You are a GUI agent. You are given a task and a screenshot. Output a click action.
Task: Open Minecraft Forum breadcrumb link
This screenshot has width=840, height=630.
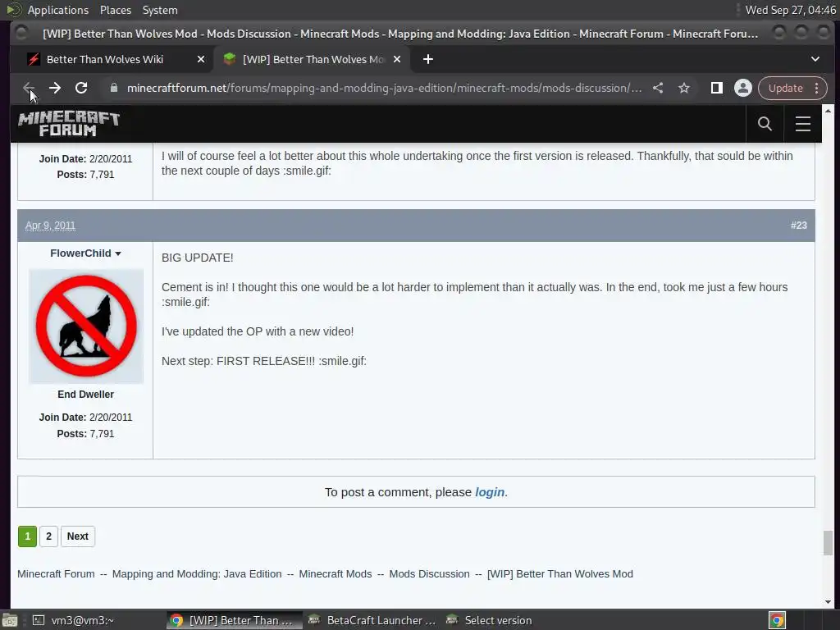[x=56, y=574]
